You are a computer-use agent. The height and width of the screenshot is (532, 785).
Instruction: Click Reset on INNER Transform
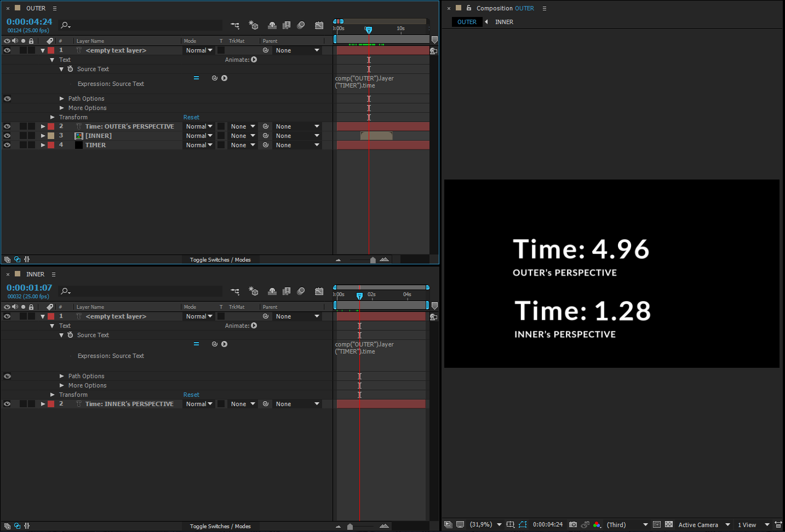(191, 395)
